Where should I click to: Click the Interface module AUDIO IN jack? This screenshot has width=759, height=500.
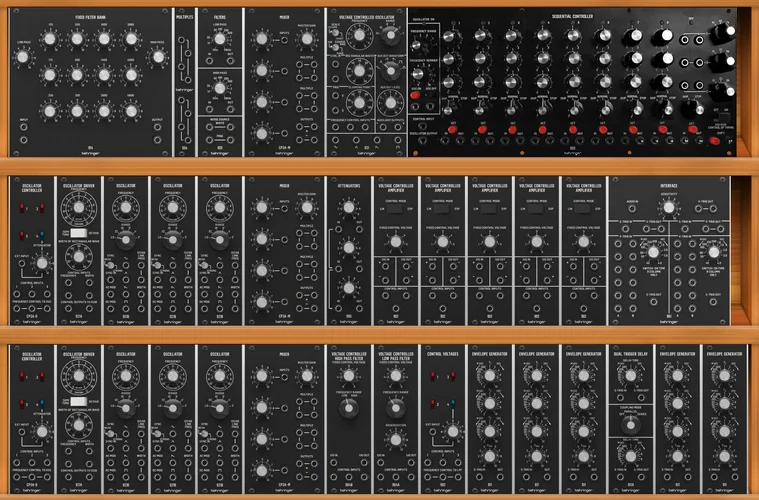[632, 209]
